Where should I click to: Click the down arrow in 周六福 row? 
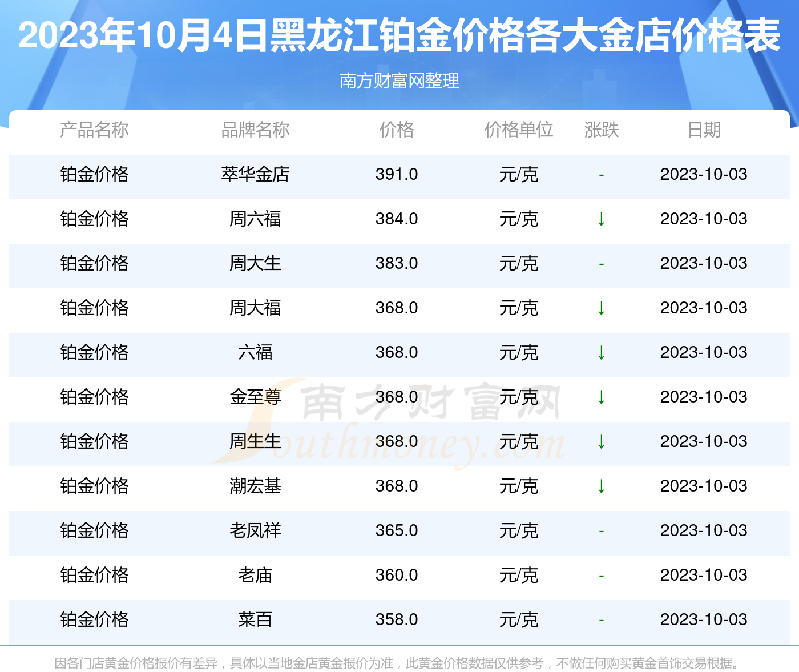tap(601, 219)
